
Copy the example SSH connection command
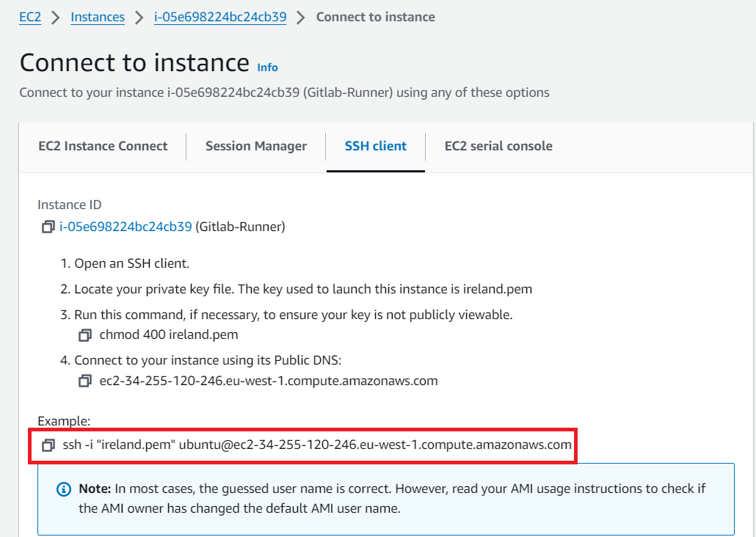48,444
